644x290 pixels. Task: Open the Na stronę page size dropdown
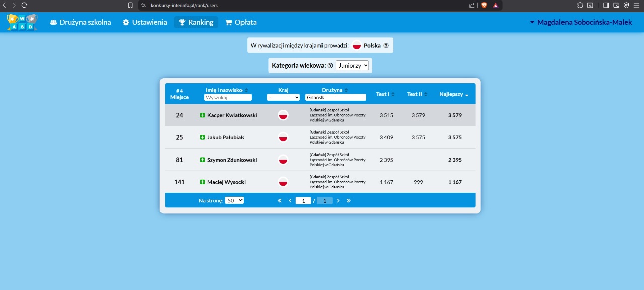coord(234,200)
